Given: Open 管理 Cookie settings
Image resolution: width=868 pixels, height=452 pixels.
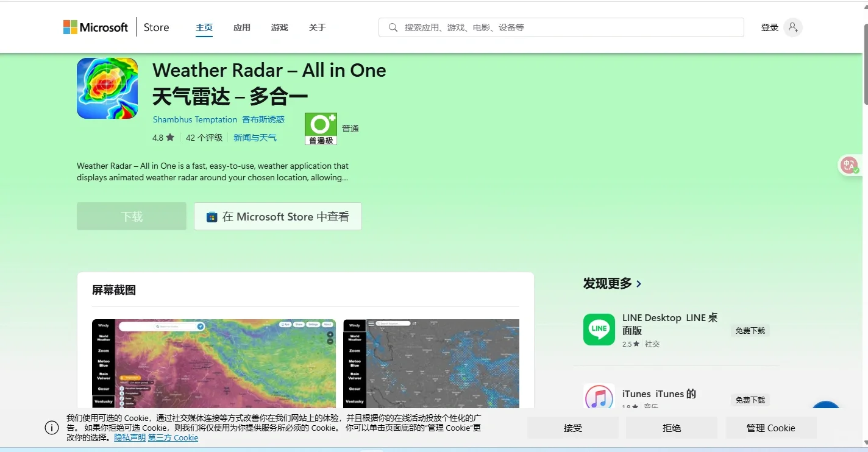Looking at the screenshot, I should 770,427.
